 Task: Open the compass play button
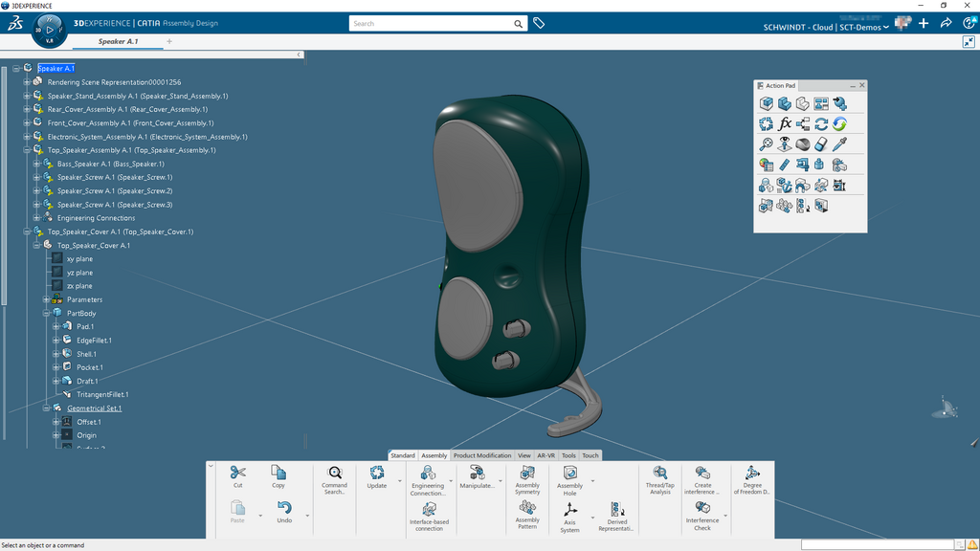click(50, 30)
